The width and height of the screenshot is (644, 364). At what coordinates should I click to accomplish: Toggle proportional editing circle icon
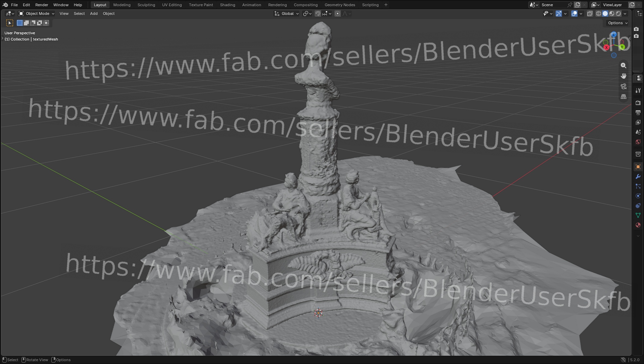(337, 14)
